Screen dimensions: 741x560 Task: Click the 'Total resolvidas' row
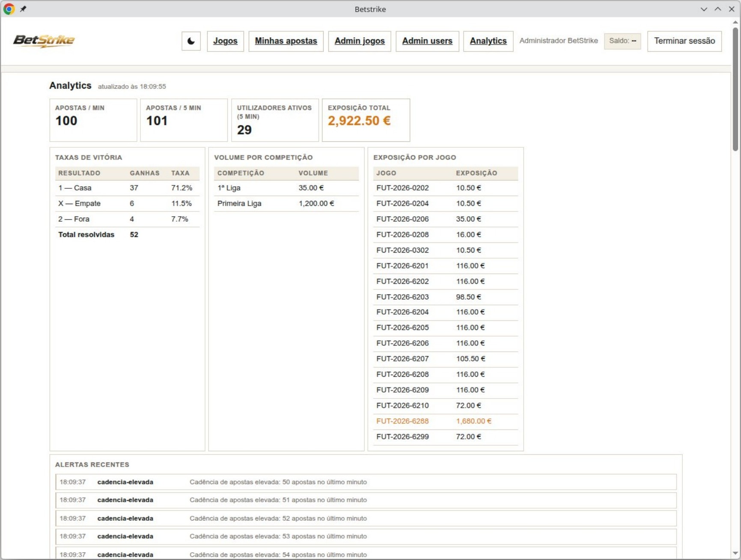click(x=127, y=235)
